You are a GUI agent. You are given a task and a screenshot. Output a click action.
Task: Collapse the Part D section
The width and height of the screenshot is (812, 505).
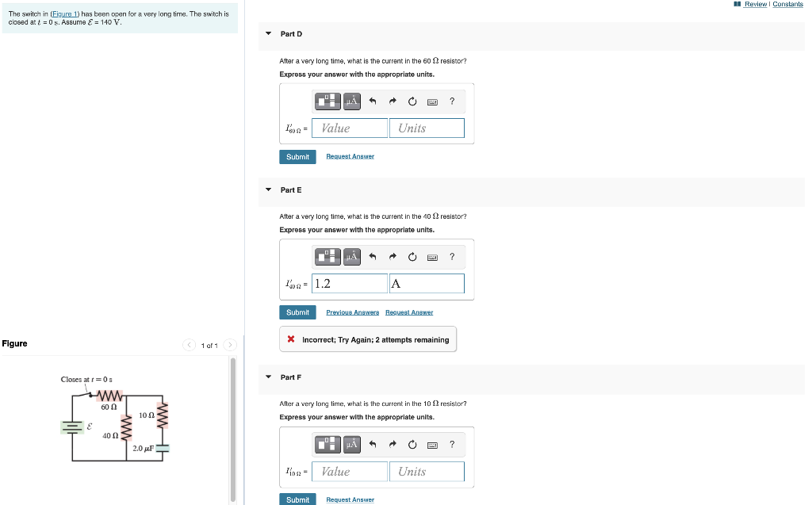click(270, 34)
